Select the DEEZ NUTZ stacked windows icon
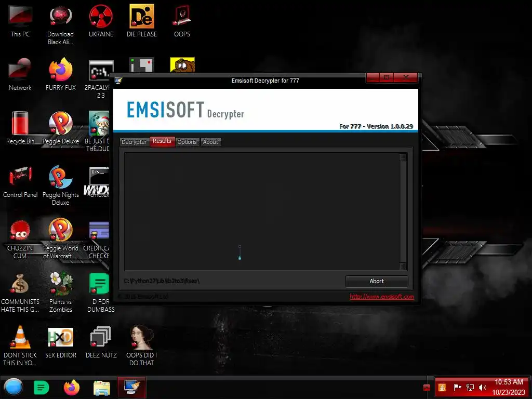Image resolution: width=532 pixels, height=399 pixels. [101, 343]
